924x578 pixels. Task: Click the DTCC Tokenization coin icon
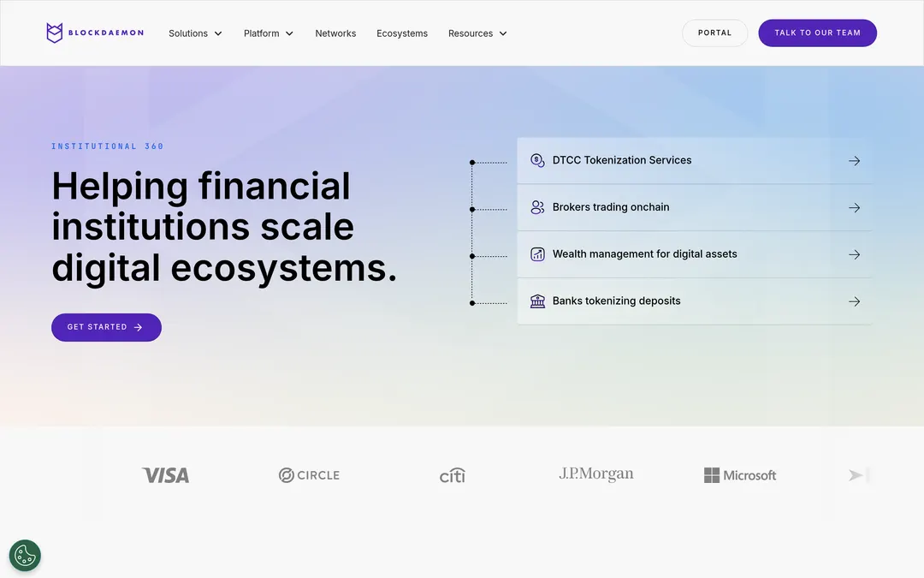tap(536, 160)
